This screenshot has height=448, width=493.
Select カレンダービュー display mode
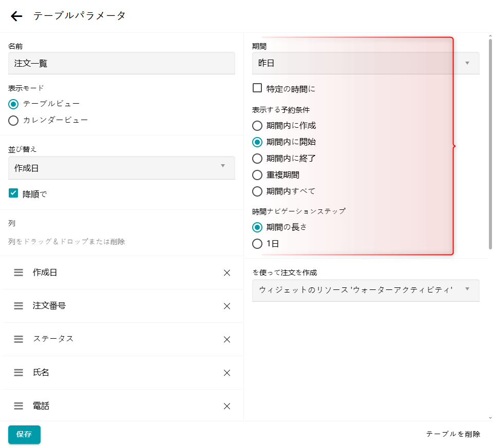coord(14,121)
